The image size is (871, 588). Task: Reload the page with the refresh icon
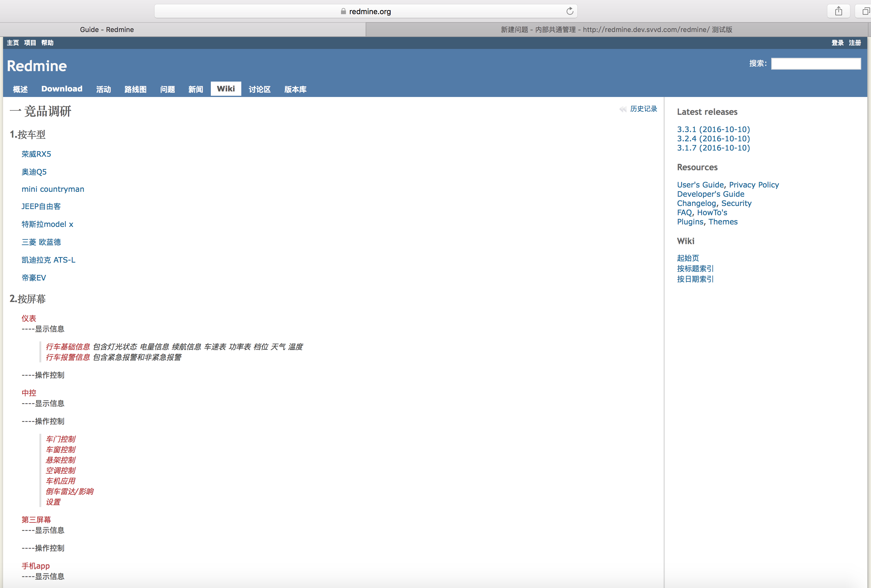point(570,11)
